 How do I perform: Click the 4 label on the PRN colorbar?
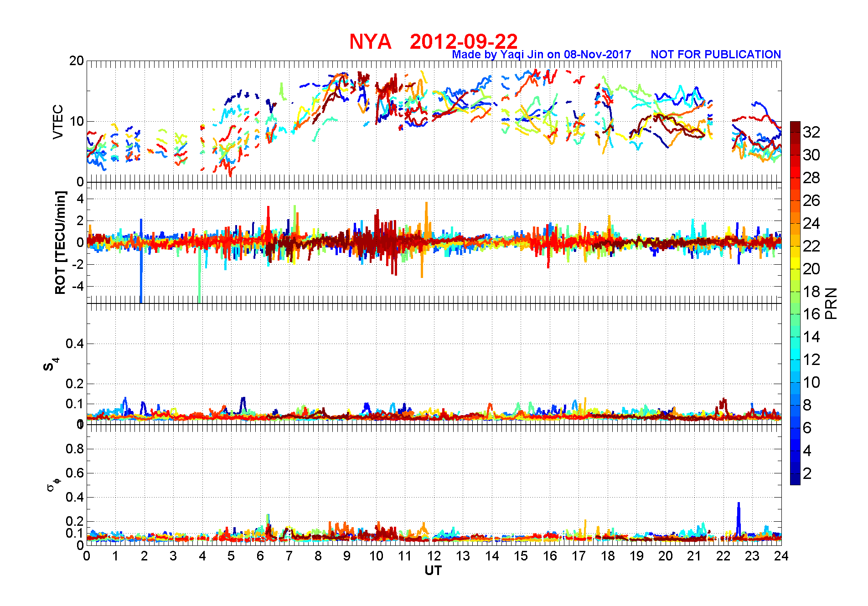pyautogui.click(x=807, y=451)
